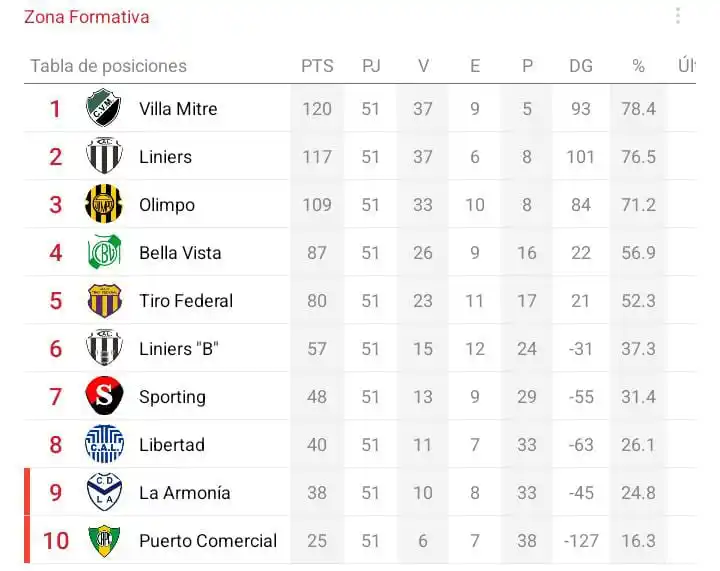720x571 pixels.
Task: Sort table by PTS column header
Action: click(x=317, y=66)
